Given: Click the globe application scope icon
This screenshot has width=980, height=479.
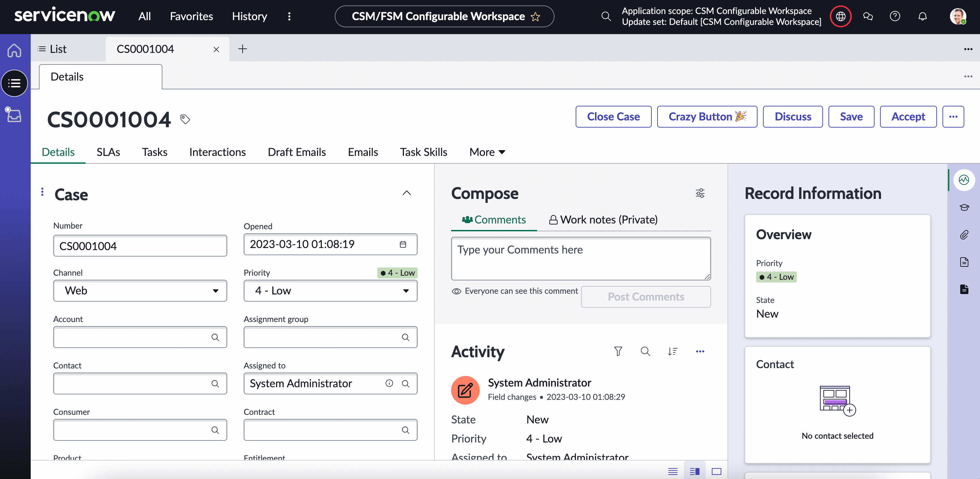Looking at the screenshot, I should 840,16.
